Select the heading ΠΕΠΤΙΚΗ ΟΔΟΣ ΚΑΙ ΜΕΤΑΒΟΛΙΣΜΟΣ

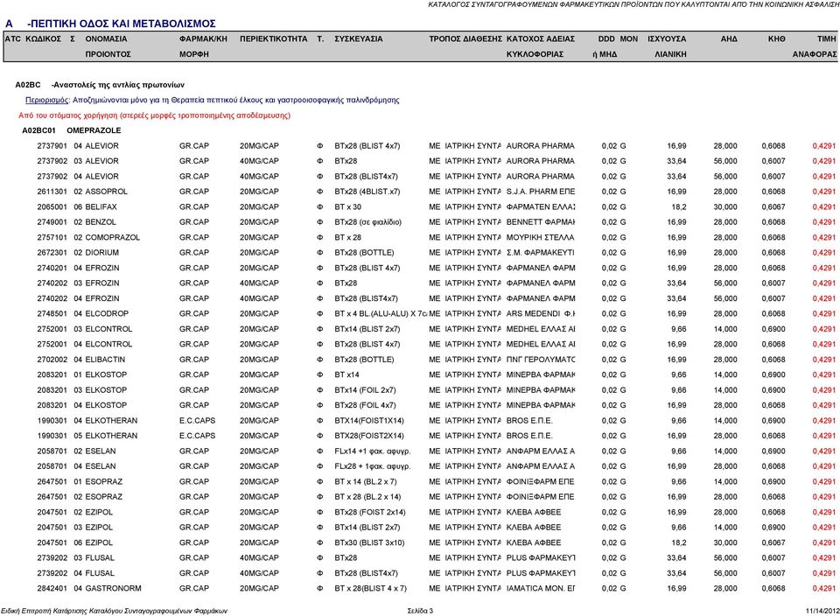(123, 24)
